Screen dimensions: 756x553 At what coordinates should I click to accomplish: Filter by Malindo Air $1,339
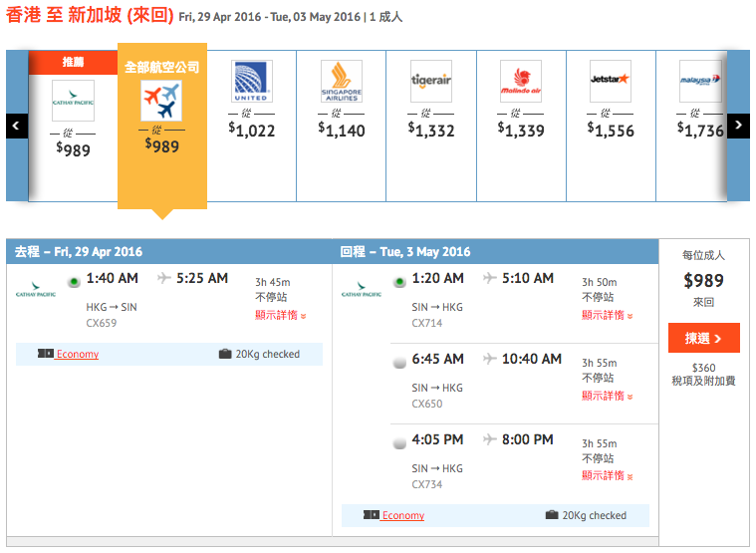521,126
